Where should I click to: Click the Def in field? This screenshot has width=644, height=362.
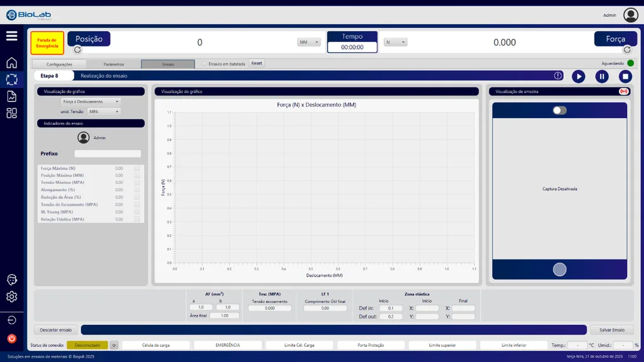391,308
